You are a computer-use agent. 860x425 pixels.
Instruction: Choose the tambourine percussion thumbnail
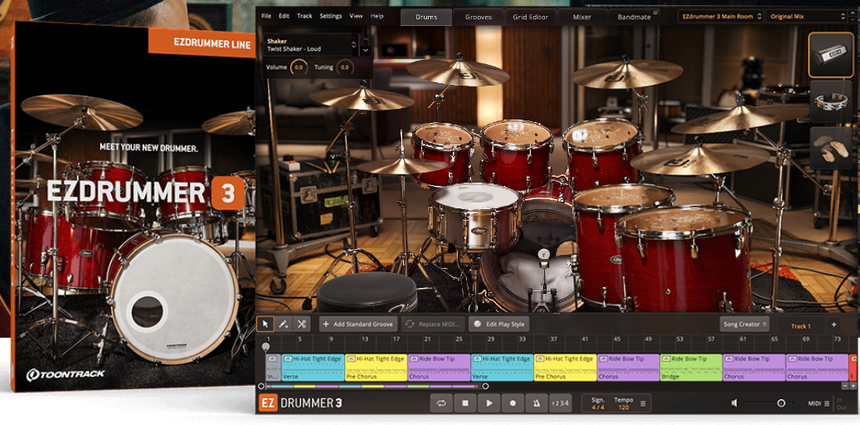pos(830,101)
